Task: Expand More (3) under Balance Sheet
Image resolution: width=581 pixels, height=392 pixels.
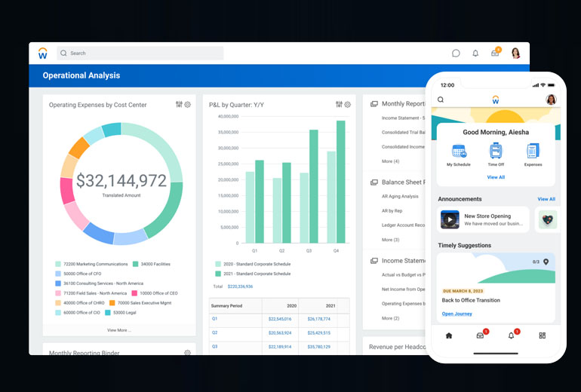Action: 391,240
